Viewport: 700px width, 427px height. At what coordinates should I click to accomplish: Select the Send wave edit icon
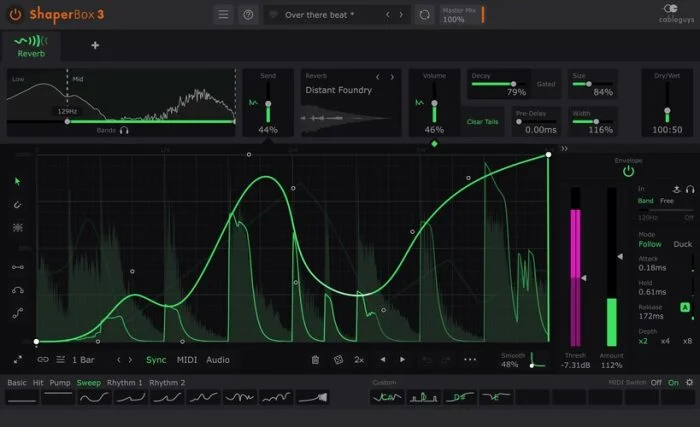coord(253,103)
